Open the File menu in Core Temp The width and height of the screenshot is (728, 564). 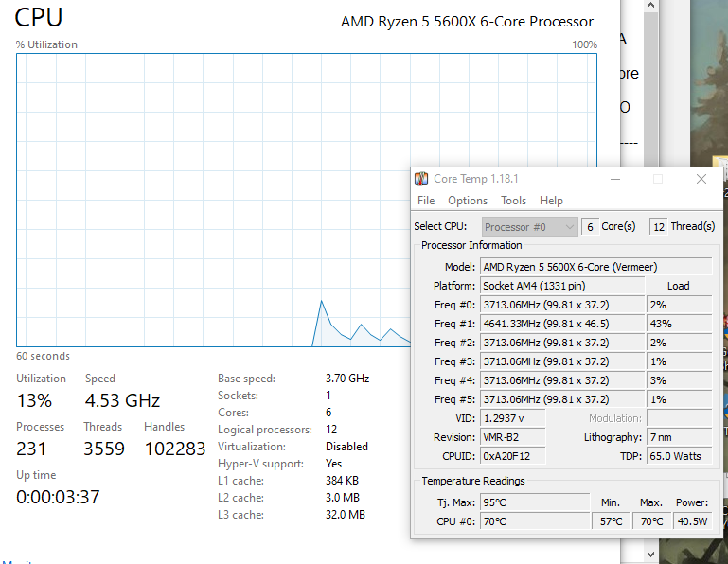click(x=426, y=201)
